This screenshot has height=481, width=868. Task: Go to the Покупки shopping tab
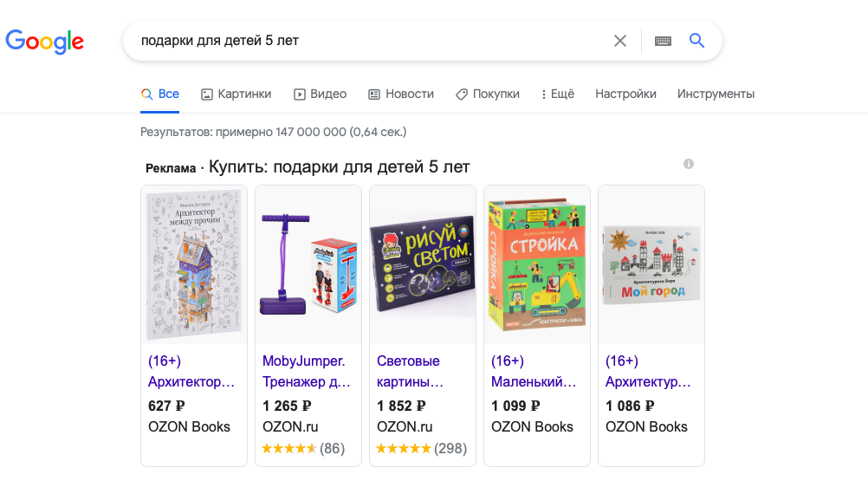tap(487, 94)
